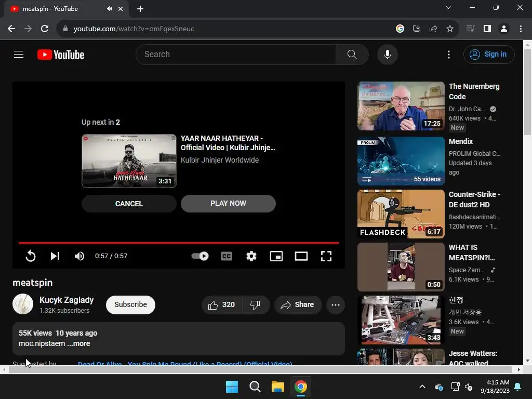
Task: Open Counter-Strike DE dust2 HD thumbnail
Action: pos(401,214)
